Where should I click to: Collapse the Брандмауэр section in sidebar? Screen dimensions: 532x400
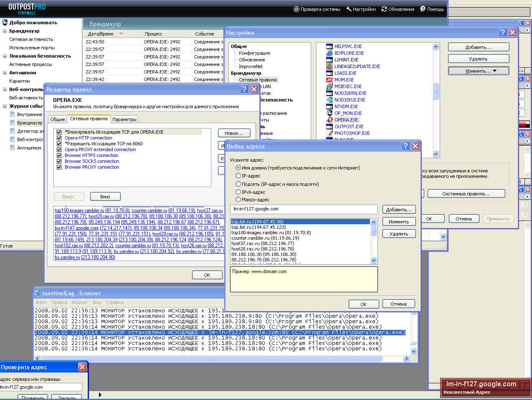(5, 31)
